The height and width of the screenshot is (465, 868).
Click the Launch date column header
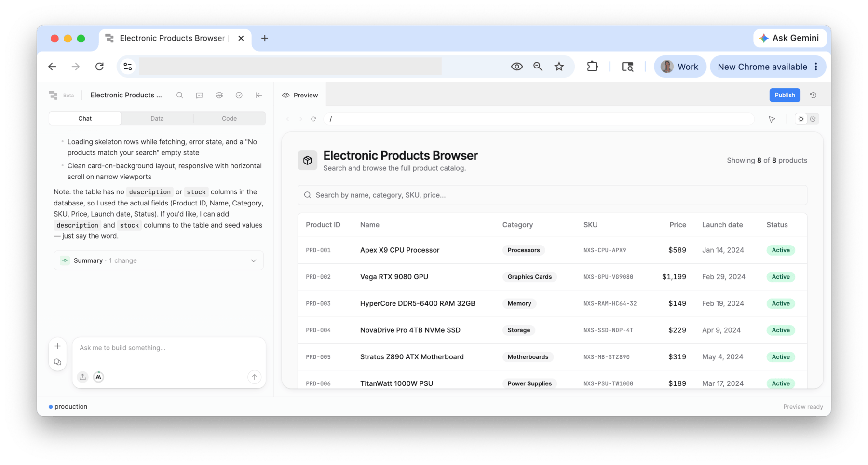point(722,225)
